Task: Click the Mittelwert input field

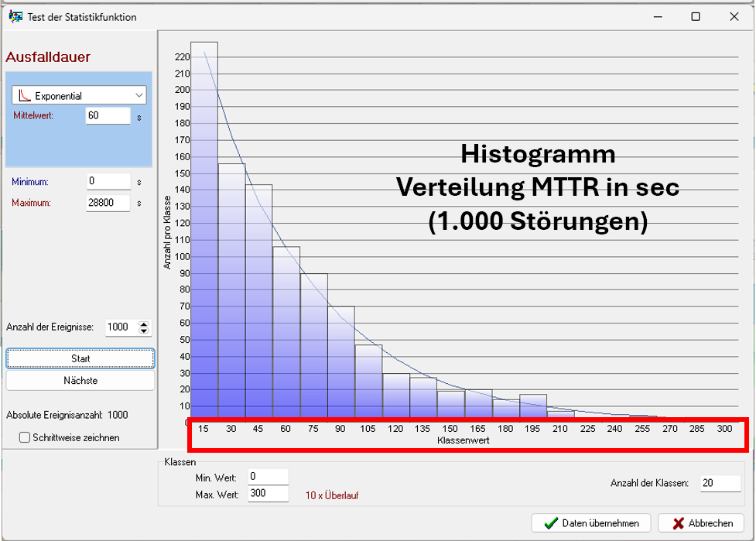Action: click(x=108, y=115)
